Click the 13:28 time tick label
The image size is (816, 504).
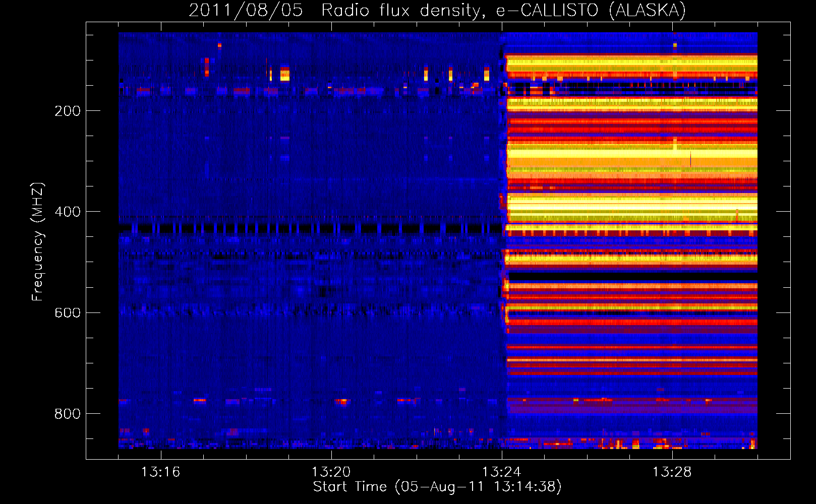coord(672,472)
